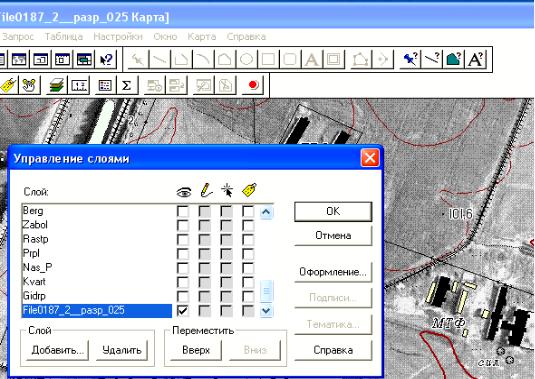The width and height of the screenshot is (535, 379).
Task: Toggle visibility of the Rastp layer
Action: (183, 240)
